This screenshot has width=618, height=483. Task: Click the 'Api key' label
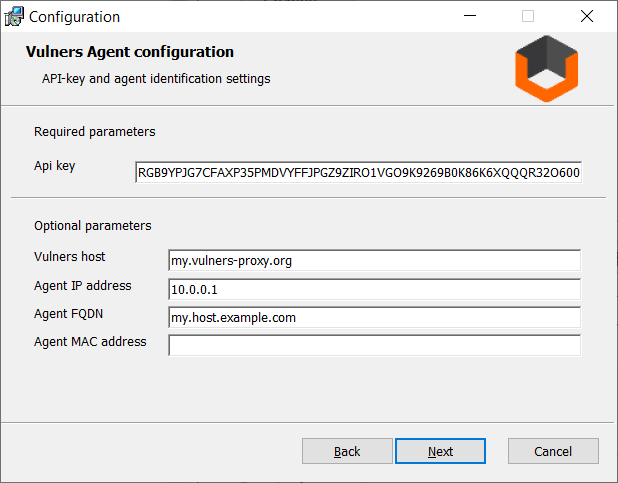pyautogui.click(x=54, y=166)
